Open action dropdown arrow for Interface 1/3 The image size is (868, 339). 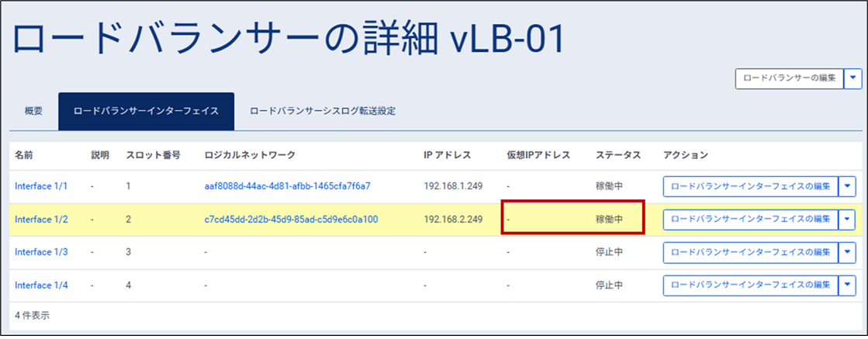[x=847, y=252]
